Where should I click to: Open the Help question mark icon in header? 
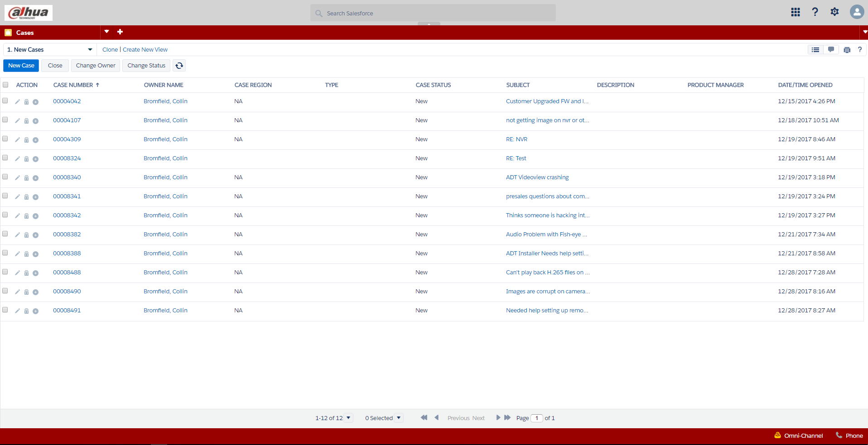coord(815,12)
